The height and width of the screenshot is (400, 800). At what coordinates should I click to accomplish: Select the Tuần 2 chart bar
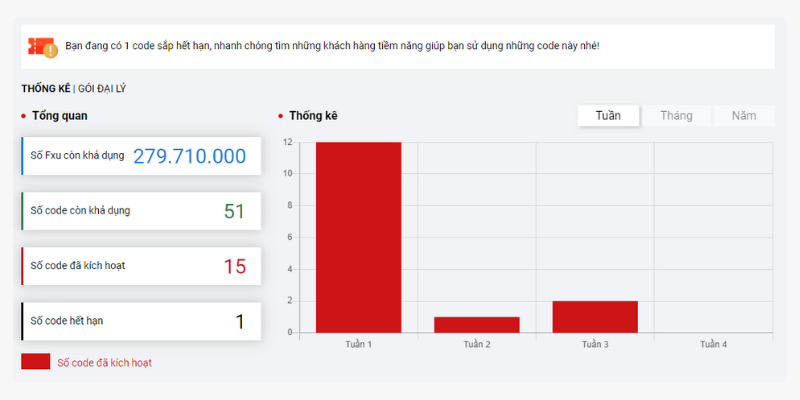point(476,324)
